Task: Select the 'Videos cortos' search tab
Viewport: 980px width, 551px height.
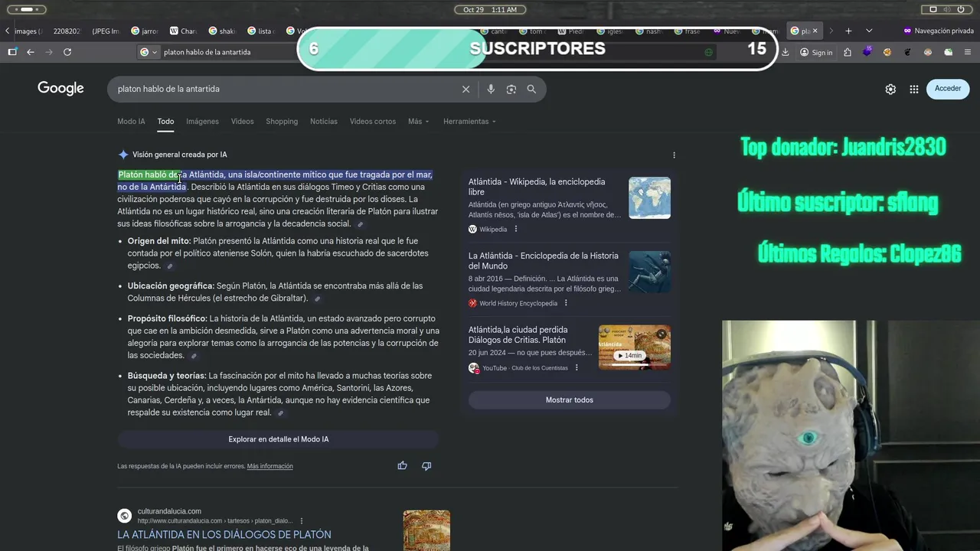Action: point(373,122)
